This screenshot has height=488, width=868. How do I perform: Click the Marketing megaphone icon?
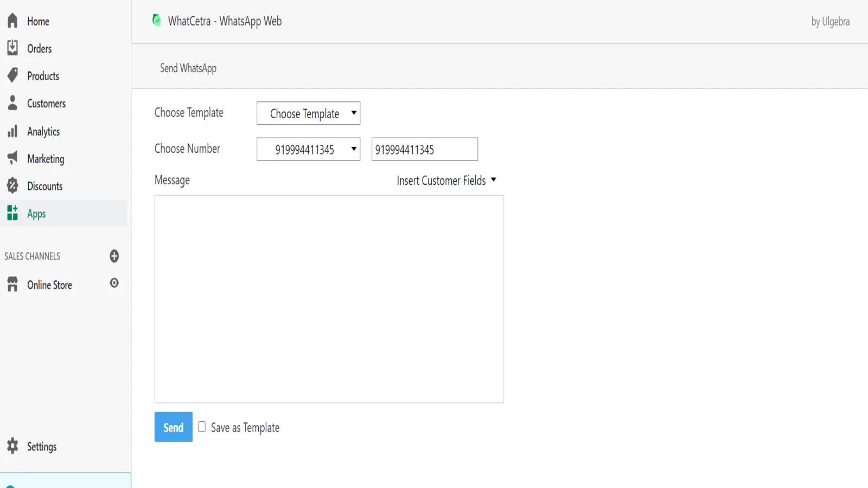point(12,158)
